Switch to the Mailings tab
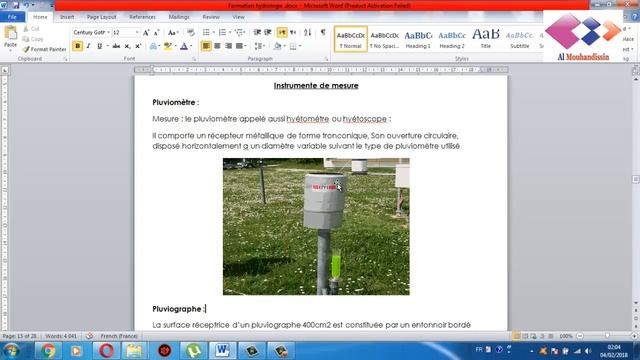Screen dimensions: 640x360 (x=179, y=17)
